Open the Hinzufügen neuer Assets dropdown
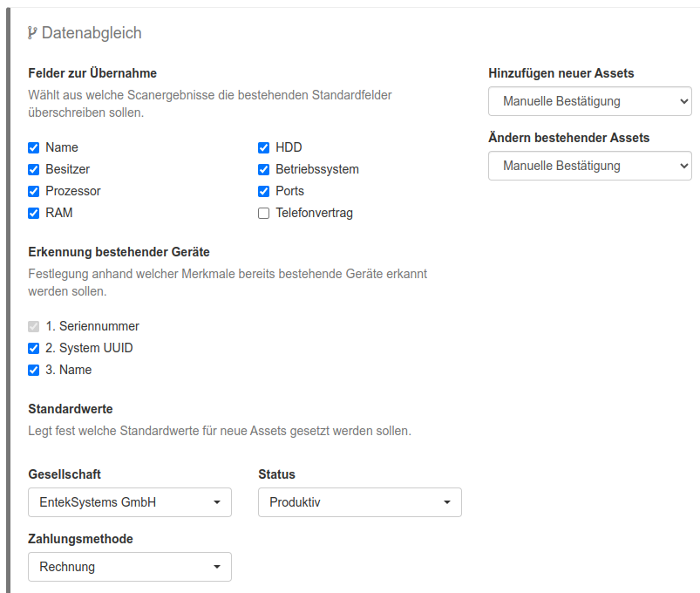This screenshot has height=593, width=700. [x=589, y=101]
